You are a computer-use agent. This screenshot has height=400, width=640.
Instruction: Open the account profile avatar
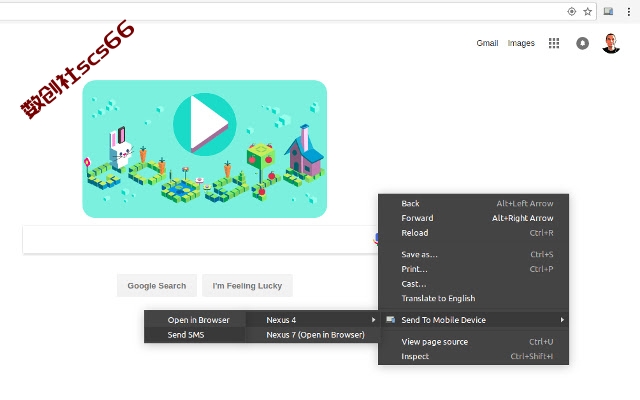tap(611, 43)
